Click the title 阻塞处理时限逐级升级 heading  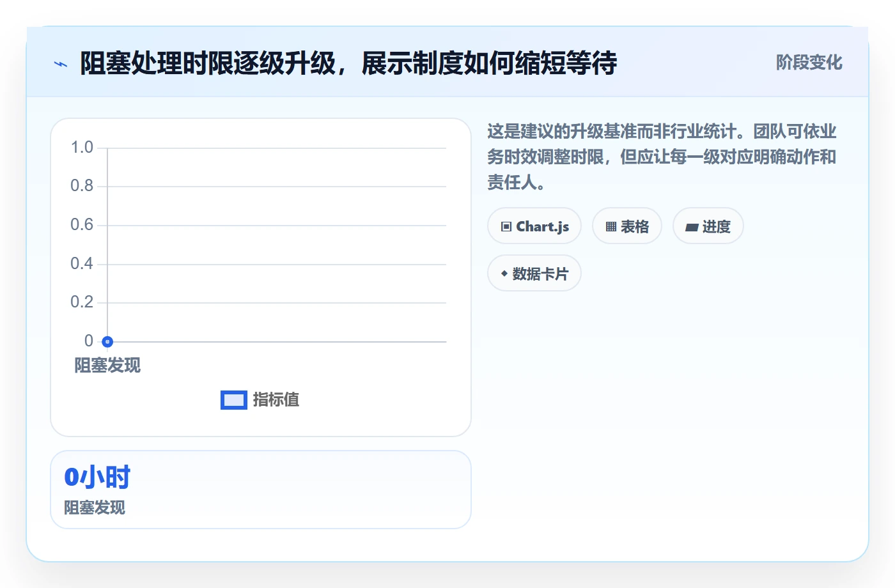[x=348, y=63]
